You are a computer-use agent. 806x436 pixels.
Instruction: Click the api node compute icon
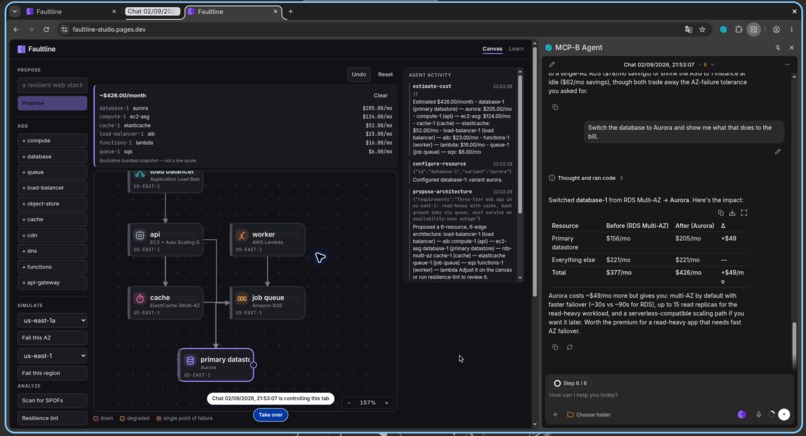click(140, 235)
